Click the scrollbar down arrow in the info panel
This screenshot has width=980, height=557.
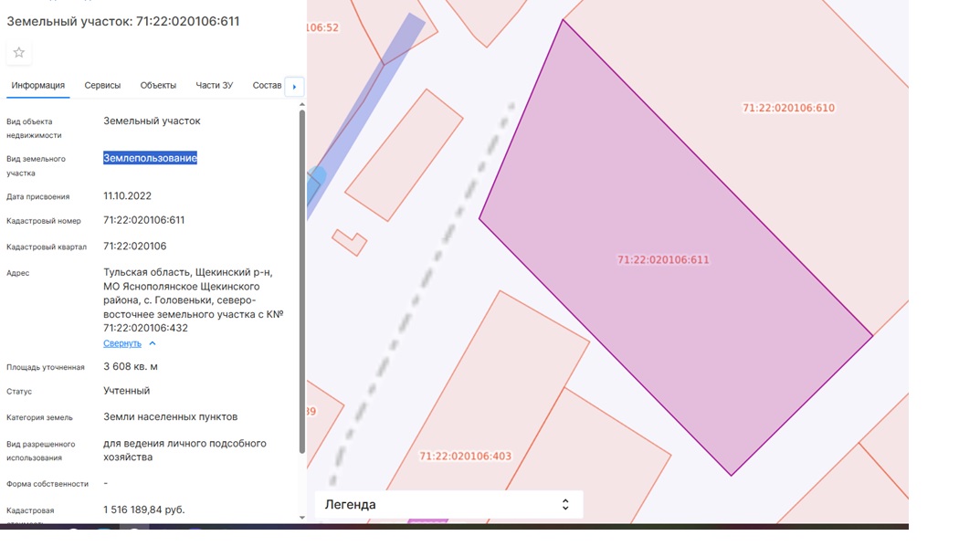302,518
